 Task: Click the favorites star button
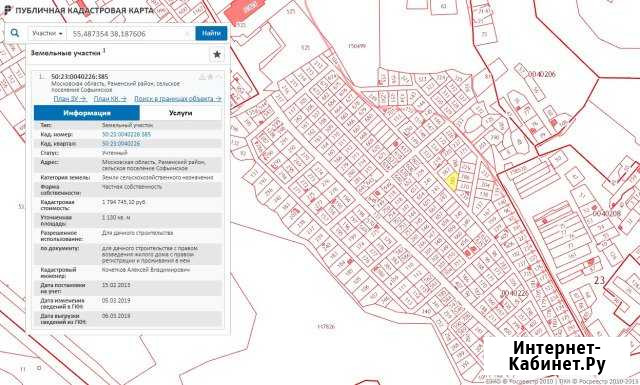217,54
